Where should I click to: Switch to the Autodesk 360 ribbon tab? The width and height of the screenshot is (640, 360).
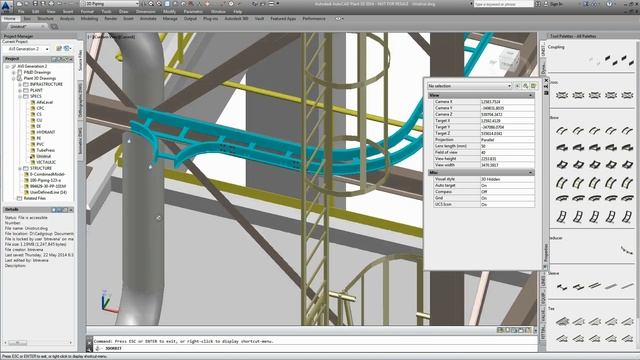click(236, 19)
